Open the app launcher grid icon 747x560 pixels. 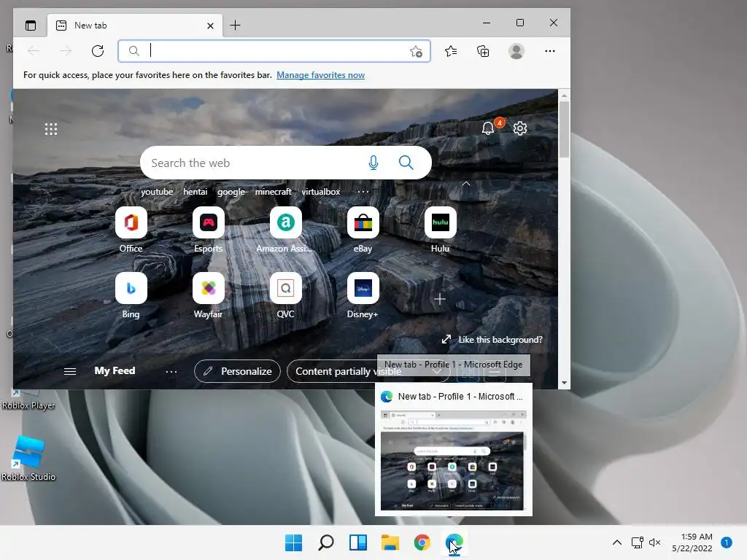pos(51,129)
